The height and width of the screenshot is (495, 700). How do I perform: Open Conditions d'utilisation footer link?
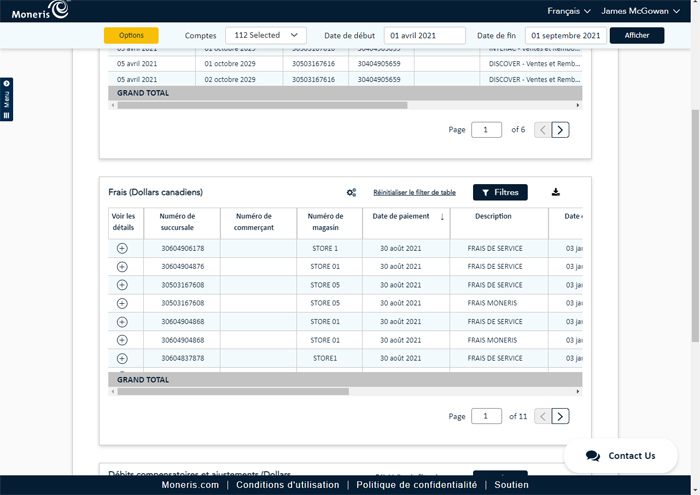tap(288, 485)
